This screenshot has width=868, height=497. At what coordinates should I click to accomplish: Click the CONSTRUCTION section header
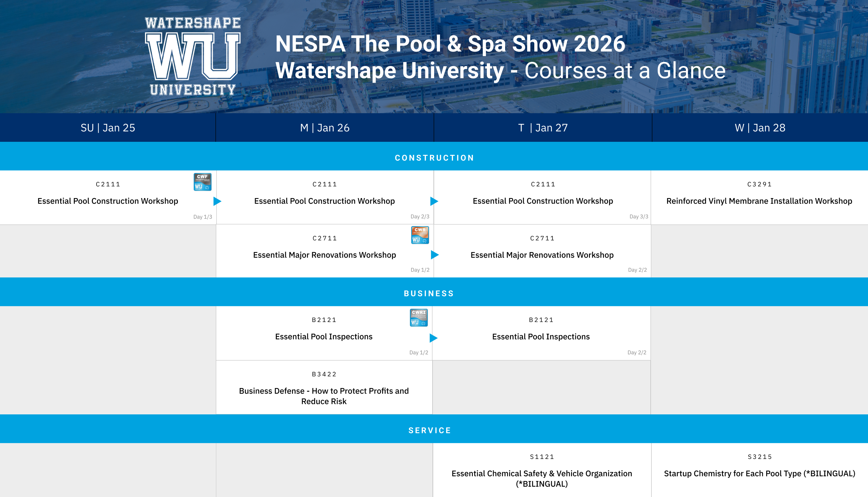(434, 158)
